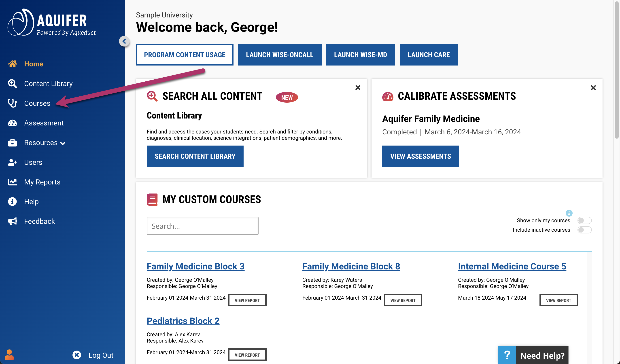Click the user profile icon at sidebar bottom

[x=9, y=355]
